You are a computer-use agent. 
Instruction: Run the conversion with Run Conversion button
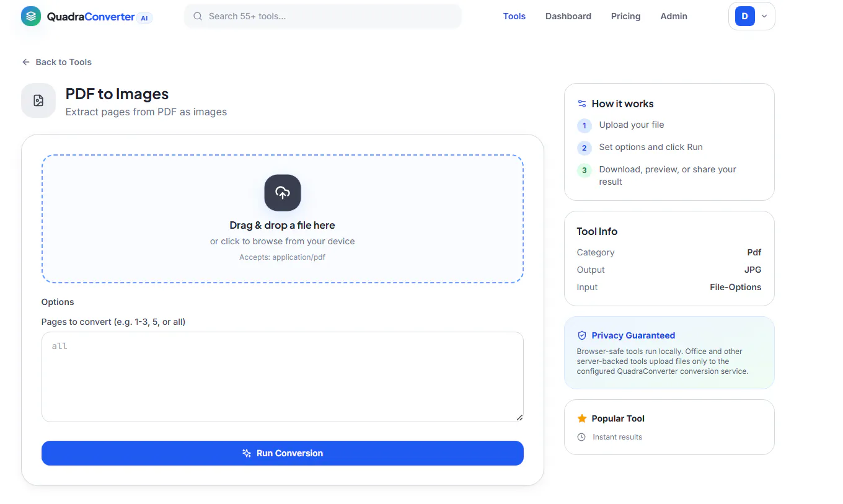pos(283,453)
